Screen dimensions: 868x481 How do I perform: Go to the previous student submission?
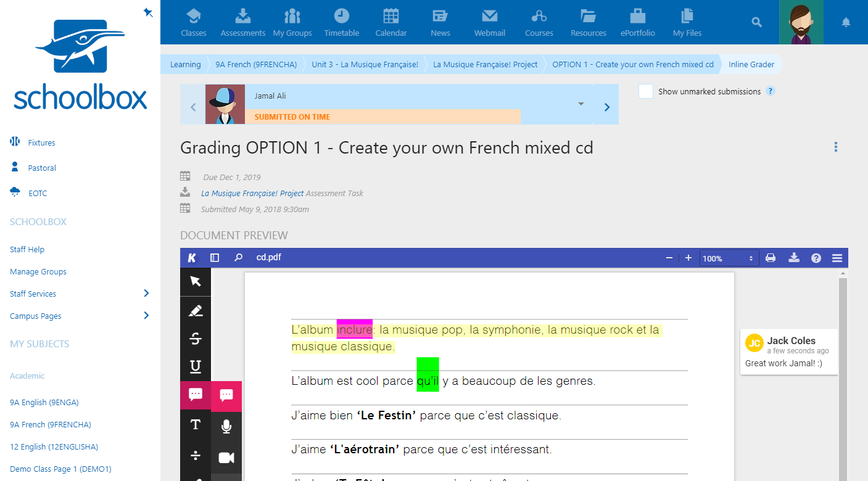193,107
